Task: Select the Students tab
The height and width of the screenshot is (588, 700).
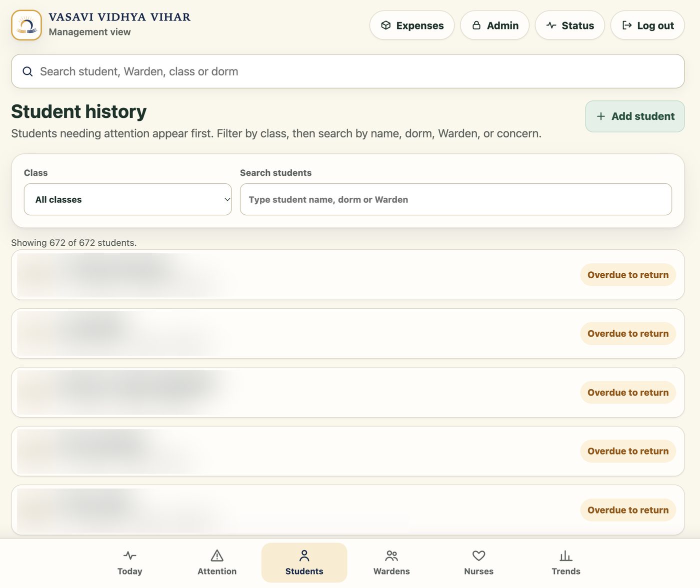Action: [304, 563]
